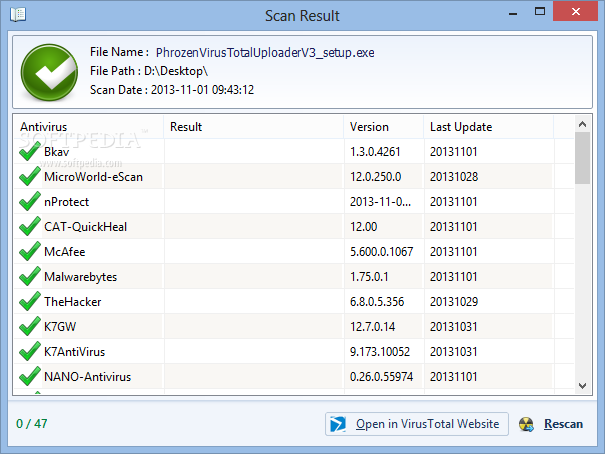Viewport: 605px width, 454px height.
Task: Select the NANO-Antivirus row name
Action: click(88, 377)
